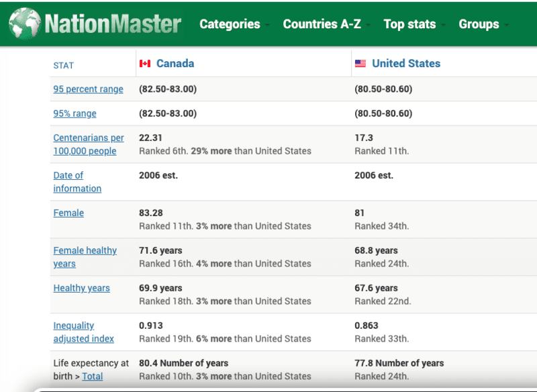Click the NationMaster globe logo icon
The image size is (537, 392).
pyautogui.click(x=25, y=23)
